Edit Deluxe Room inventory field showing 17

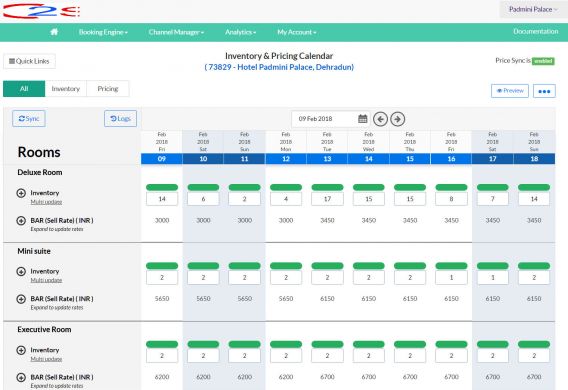pyautogui.click(x=327, y=199)
